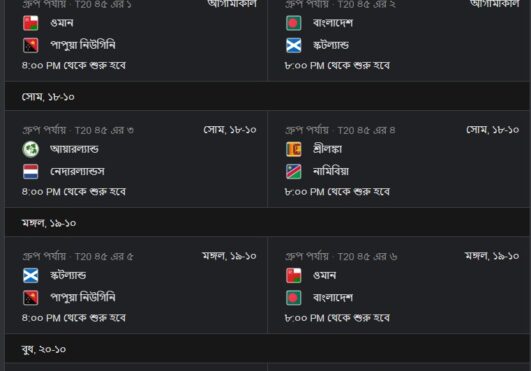Viewport: 531px width, 371px height.
Task: Open আয়ারল্যান্ড team name link
Action: tap(74, 149)
